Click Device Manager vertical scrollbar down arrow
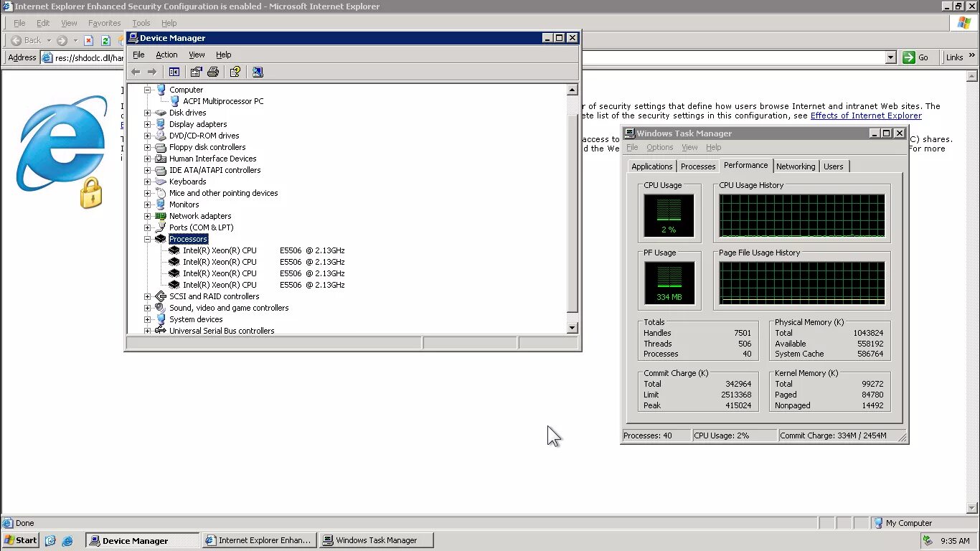The image size is (980, 551). point(572,328)
